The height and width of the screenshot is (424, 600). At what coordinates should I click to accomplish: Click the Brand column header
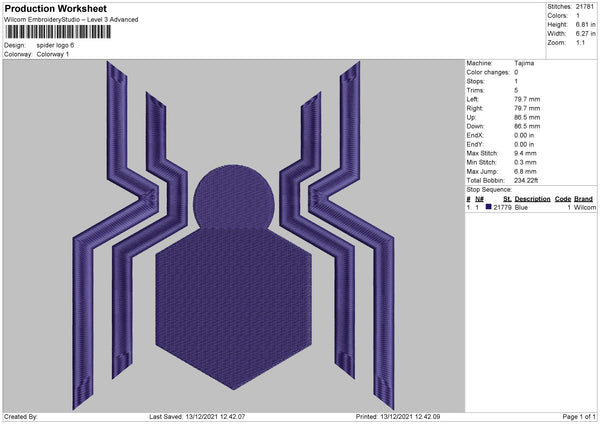tap(583, 198)
